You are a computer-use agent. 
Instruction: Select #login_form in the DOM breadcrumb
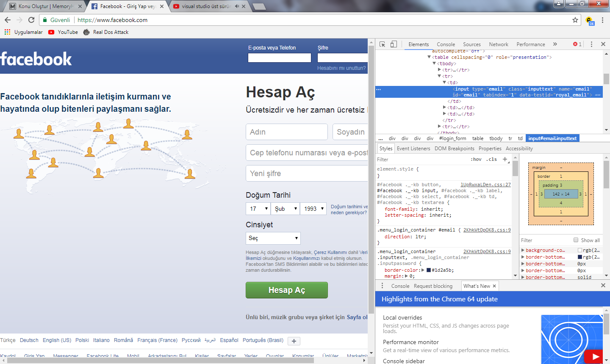(452, 138)
